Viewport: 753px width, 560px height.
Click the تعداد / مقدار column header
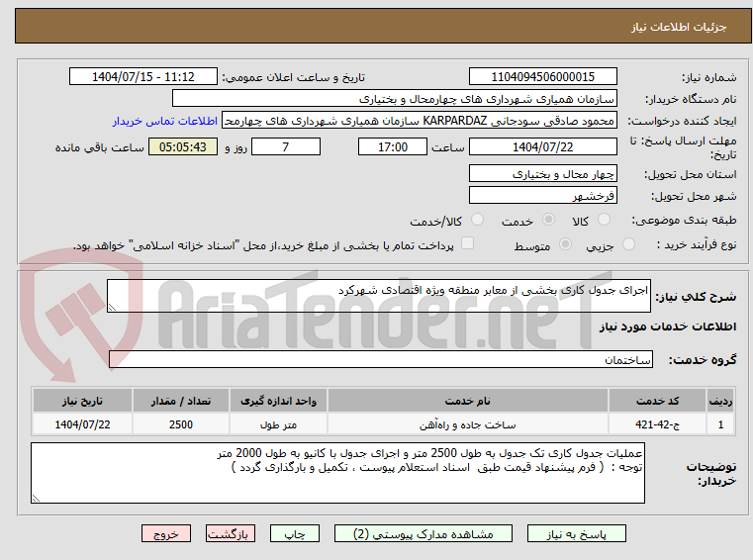click(x=180, y=401)
